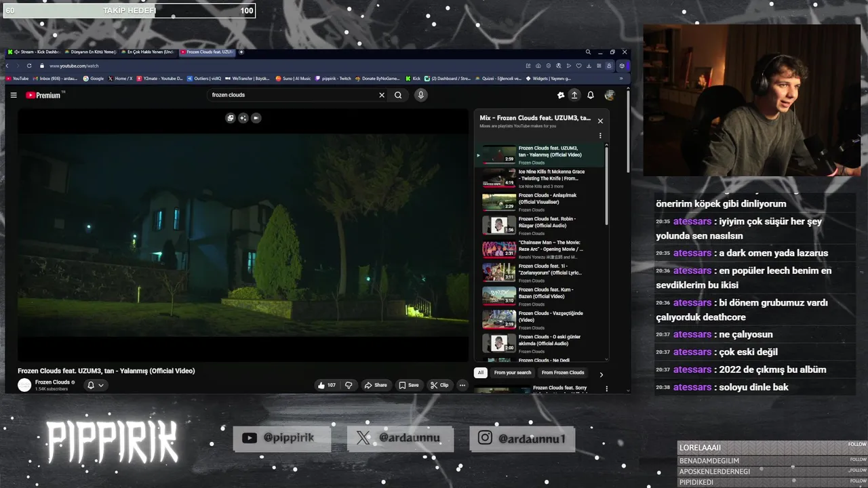Select the 'From Frozen Clouds' chip

[x=563, y=372]
